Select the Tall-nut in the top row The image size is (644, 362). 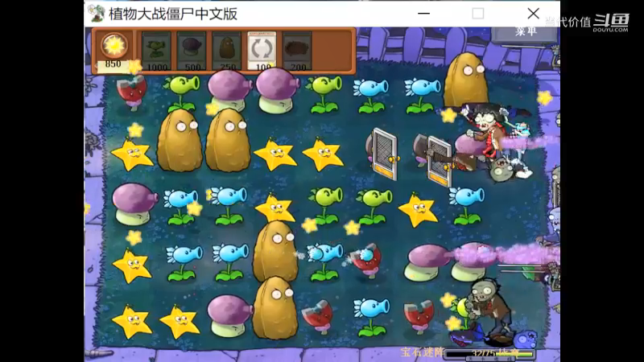click(x=464, y=80)
